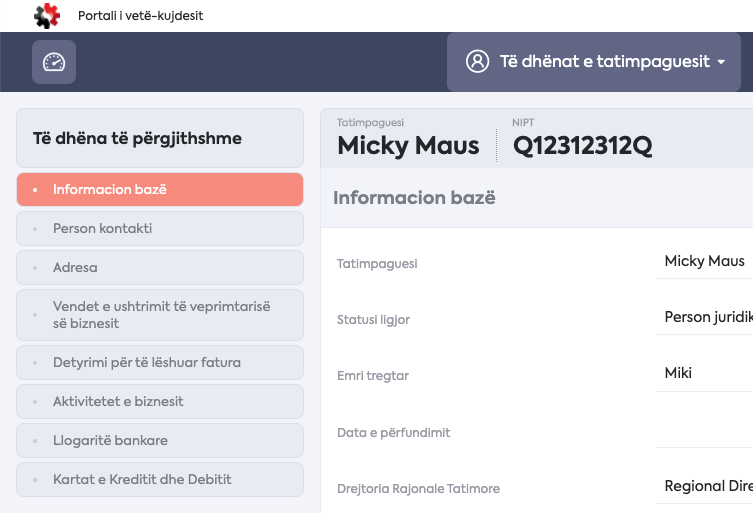Open the Person kontakti section
This screenshot has width=753, height=513.
click(160, 229)
